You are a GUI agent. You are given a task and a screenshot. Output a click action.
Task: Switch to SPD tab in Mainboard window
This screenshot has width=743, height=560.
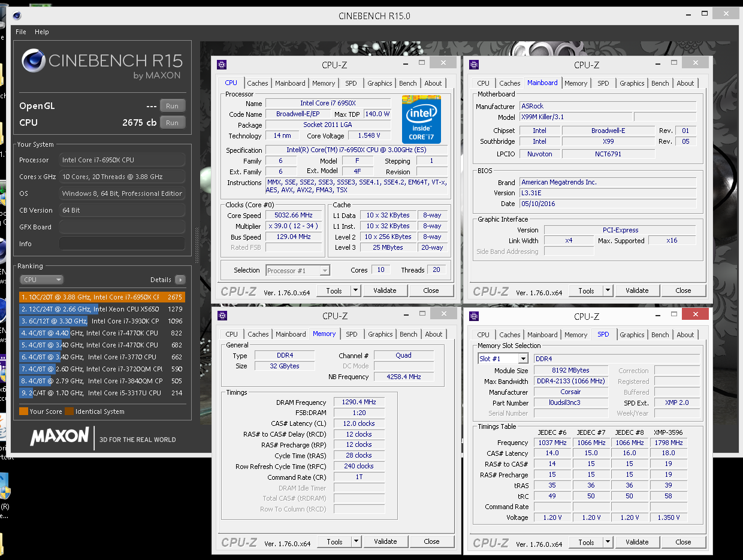coord(603,83)
